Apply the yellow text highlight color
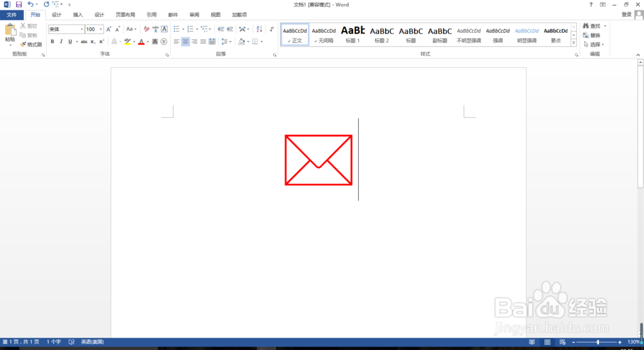Screen dimensions: 644x350 pyautogui.click(x=128, y=41)
